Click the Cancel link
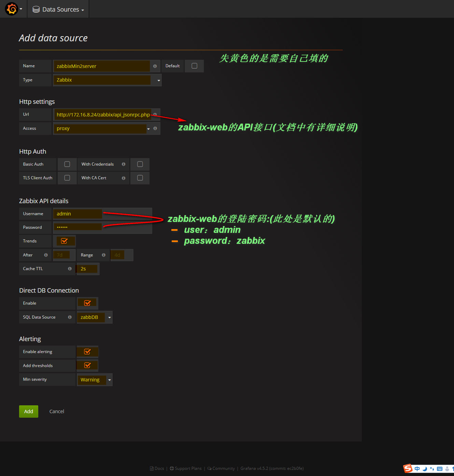This screenshot has height=476, width=454. (x=57, y=411)
